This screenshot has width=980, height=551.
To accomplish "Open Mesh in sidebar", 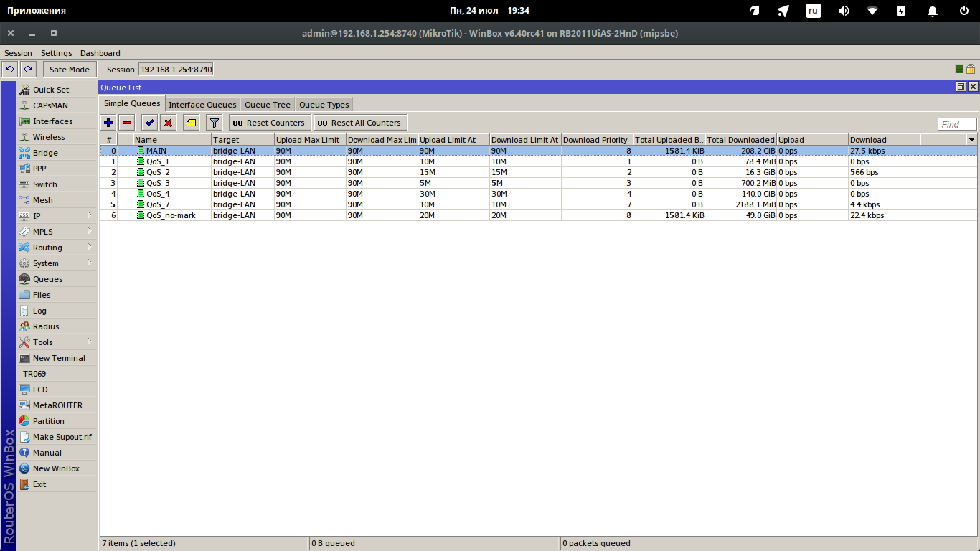I will pyautogui.click(x=57, y=200).
